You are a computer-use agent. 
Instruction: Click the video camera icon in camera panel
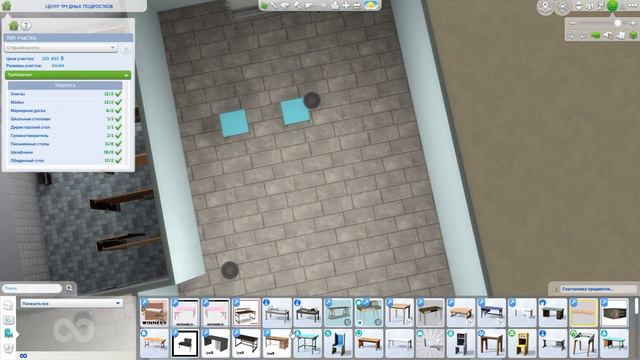click(621, 36)
